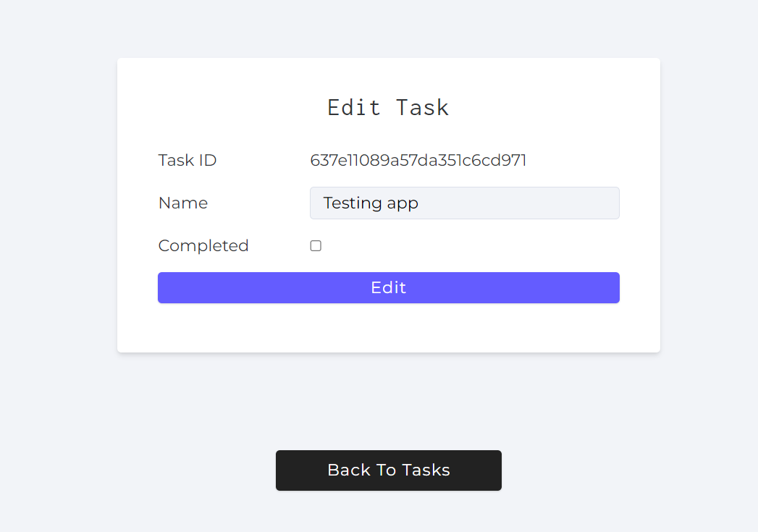Click the dark Back To Tasks bar

coord(388,470)
